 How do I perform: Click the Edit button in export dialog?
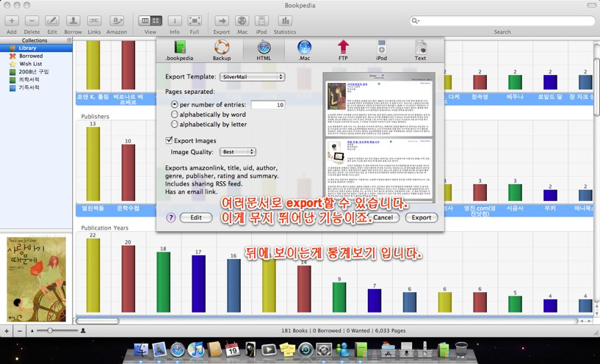pyautogui.click(x=196, y=217)
